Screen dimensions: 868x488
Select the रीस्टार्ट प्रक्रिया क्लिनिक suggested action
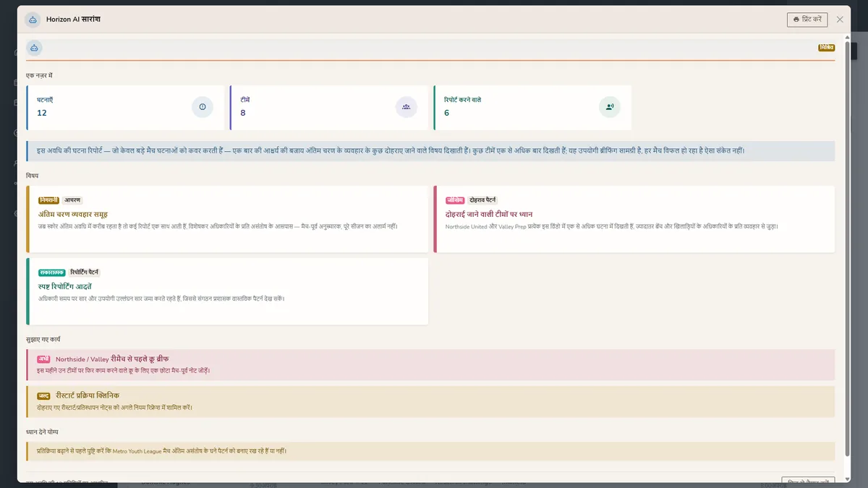point(430,401)
